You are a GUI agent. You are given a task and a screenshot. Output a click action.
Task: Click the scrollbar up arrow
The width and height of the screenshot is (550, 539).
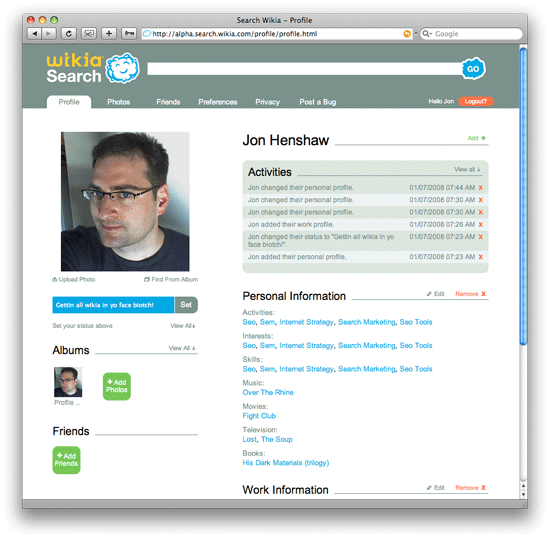pos(523,486)
